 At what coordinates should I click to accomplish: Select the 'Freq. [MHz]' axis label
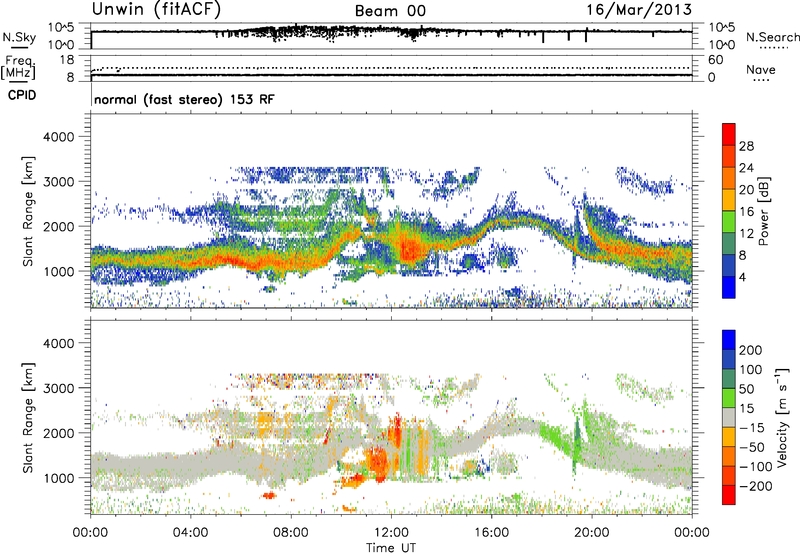point(18,68)
